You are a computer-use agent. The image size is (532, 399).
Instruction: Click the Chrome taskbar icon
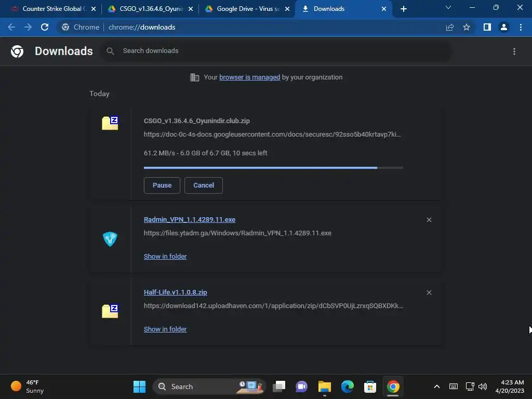393,387
